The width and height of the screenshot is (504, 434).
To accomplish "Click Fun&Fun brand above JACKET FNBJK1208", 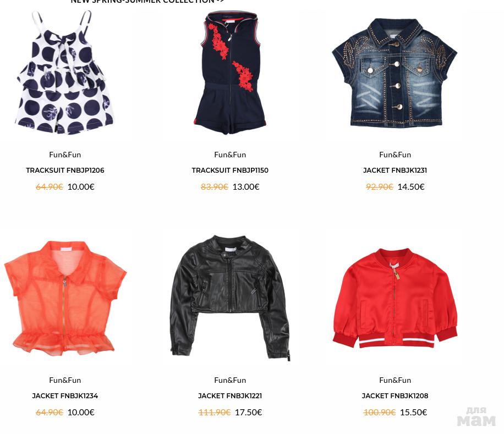I will tap(395, 380).
